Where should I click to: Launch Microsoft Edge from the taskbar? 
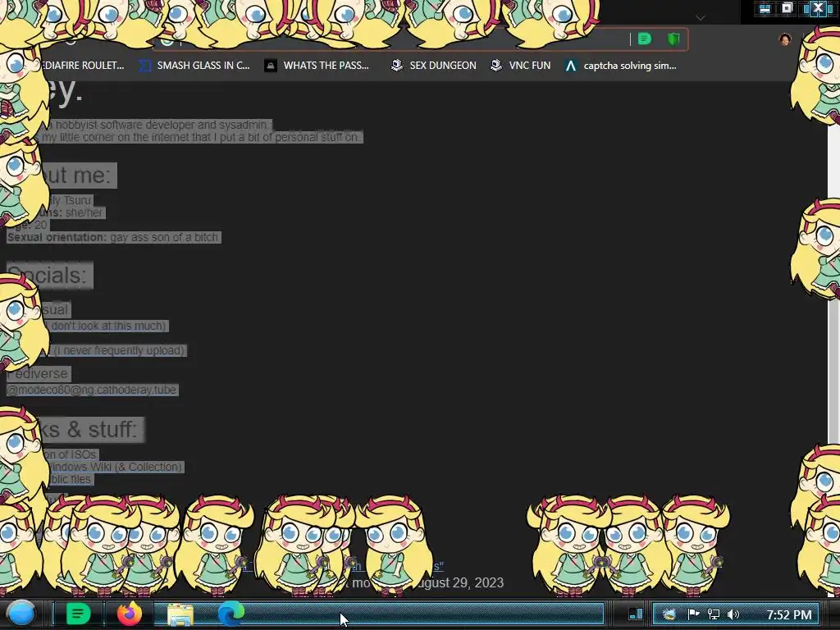point(231,614)
